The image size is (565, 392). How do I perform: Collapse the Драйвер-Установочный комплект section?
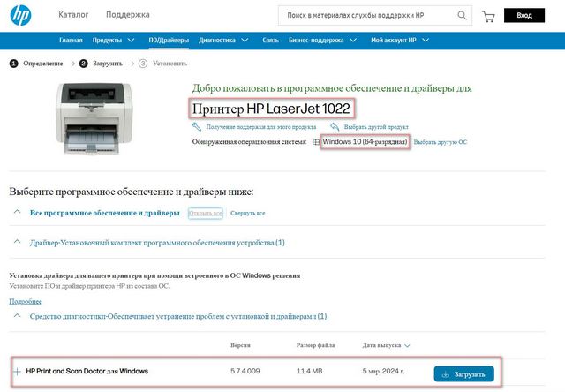coord(17,242)
